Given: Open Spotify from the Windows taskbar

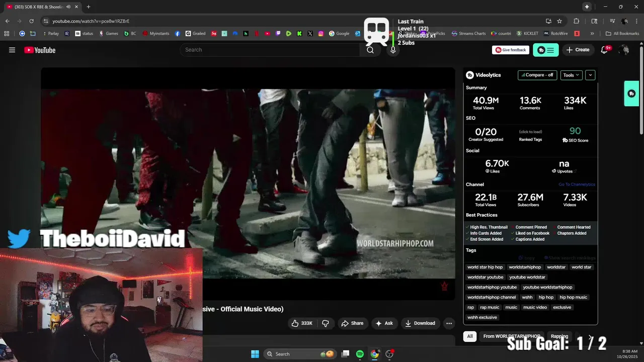Looking at the screenshot, I should 360,354.
